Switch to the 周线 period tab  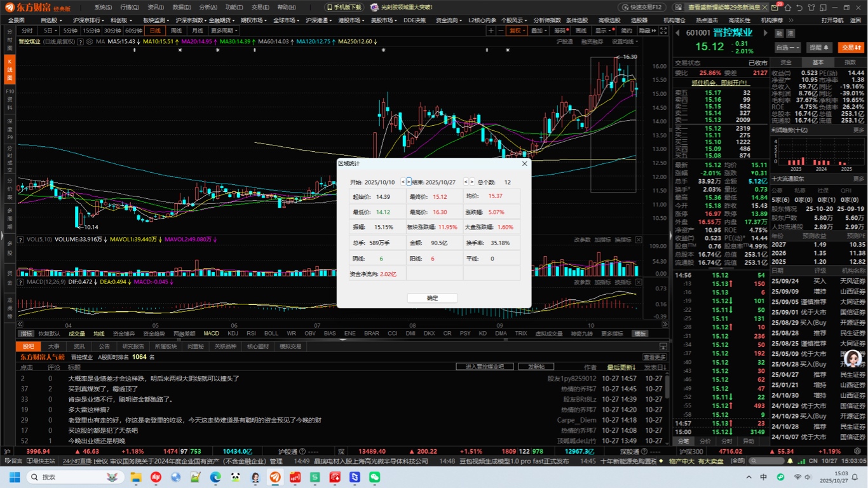(x=176, y=30)
